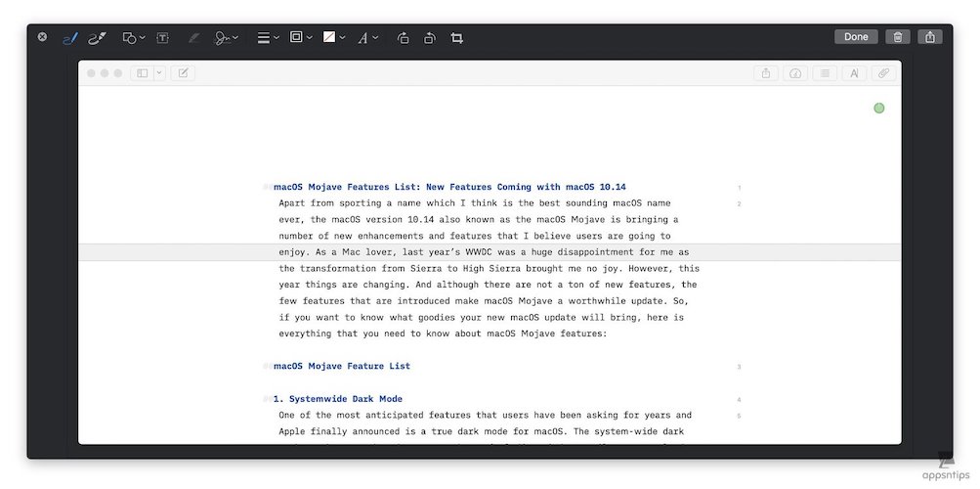The height and width of the screenshot is (489, 980).
Task: Open the Signature tool dropdown
Action: (x=227, y=38)
